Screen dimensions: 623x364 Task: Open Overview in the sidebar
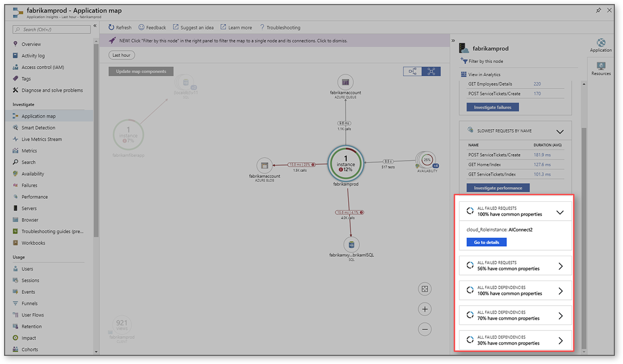32,44
